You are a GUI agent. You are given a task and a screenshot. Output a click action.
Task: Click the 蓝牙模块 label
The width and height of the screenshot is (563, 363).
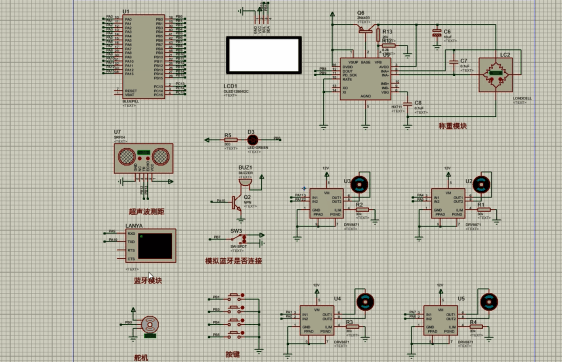coord(148,280)
